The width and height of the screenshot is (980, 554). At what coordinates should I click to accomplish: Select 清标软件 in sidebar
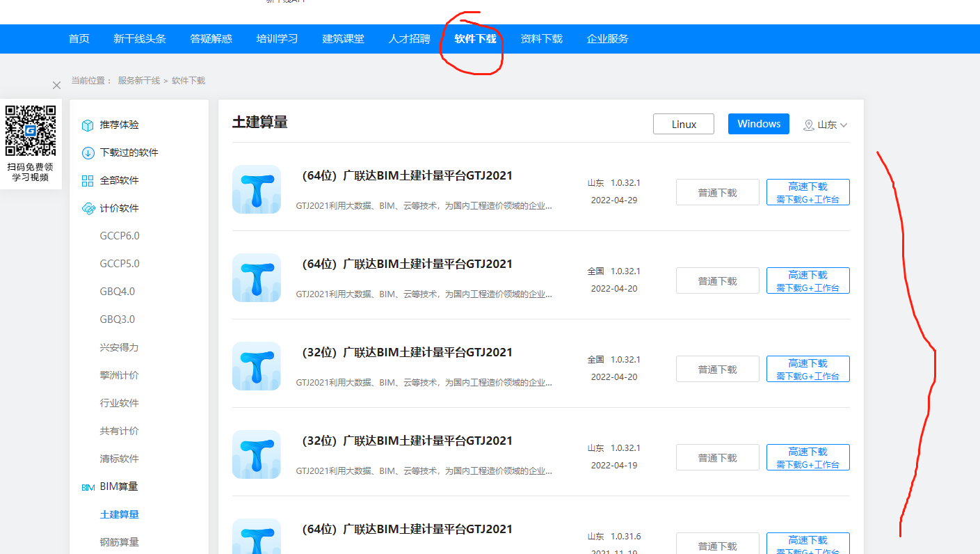pyautogui.click(x=120, y=459)
